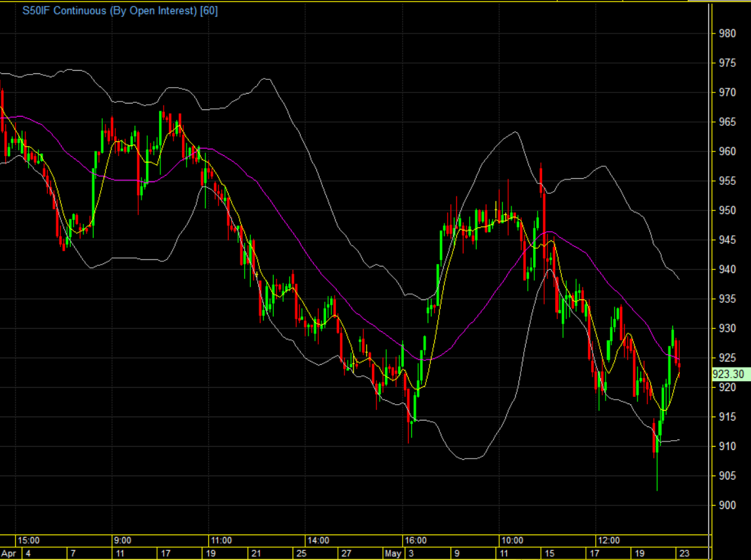The image size is (751, 560).
Task: Select the 9:00 time axis label
Action: [122, 540]
